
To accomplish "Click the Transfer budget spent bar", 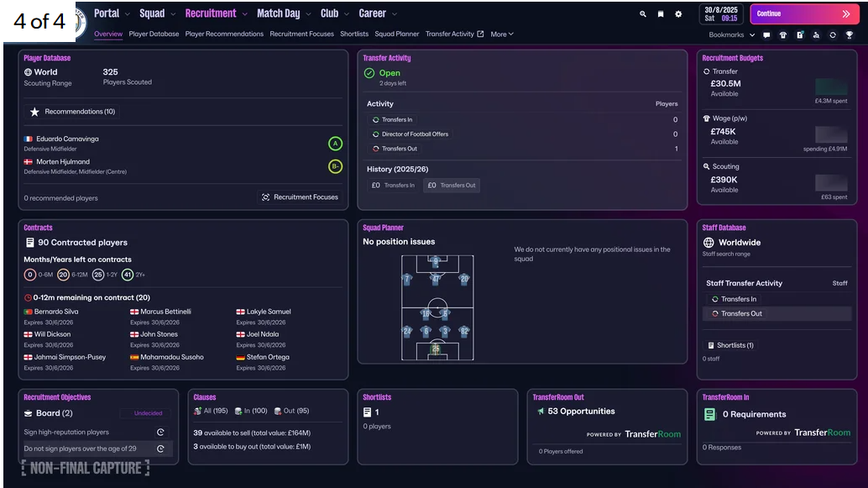I will [831, 87].
